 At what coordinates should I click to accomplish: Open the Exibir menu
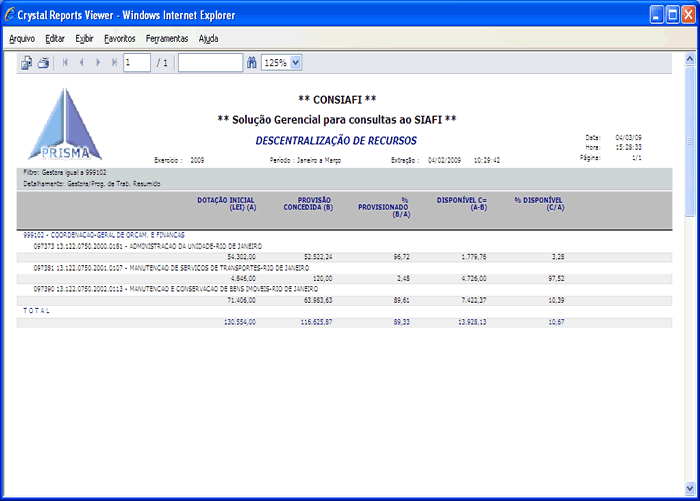(84, 39)
